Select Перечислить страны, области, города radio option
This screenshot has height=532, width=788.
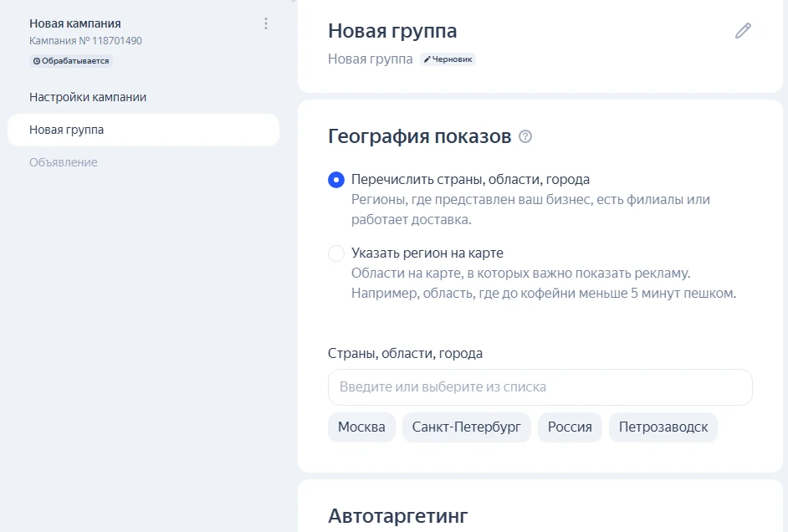(x=336, y=180)
